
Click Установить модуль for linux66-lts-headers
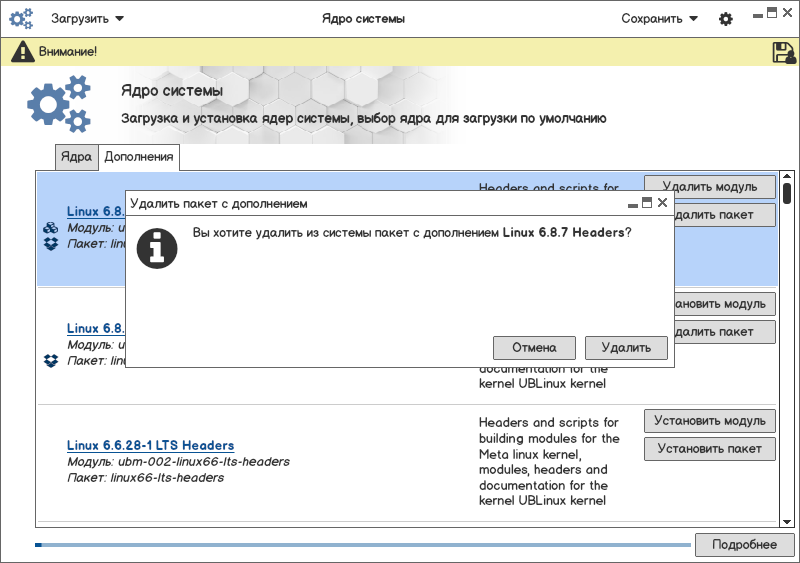click(710, 421)
